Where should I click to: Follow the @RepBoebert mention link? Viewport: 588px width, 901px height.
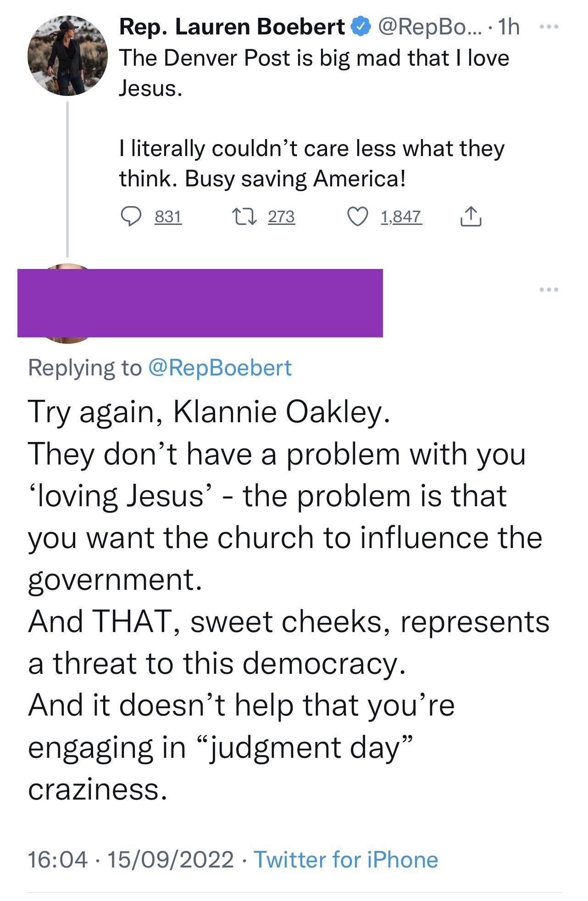click(x=220, y=368)
